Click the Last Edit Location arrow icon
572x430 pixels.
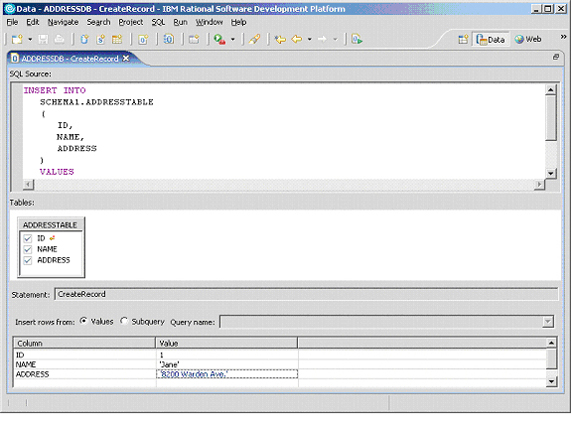pyautogui.click(x=280, y=39)
